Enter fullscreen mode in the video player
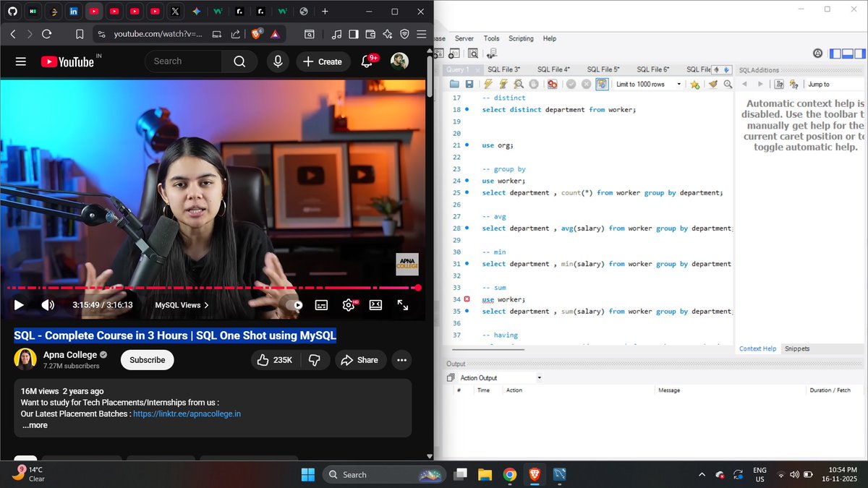Screen dimensions: 868x488 click(x=403, y=305)
